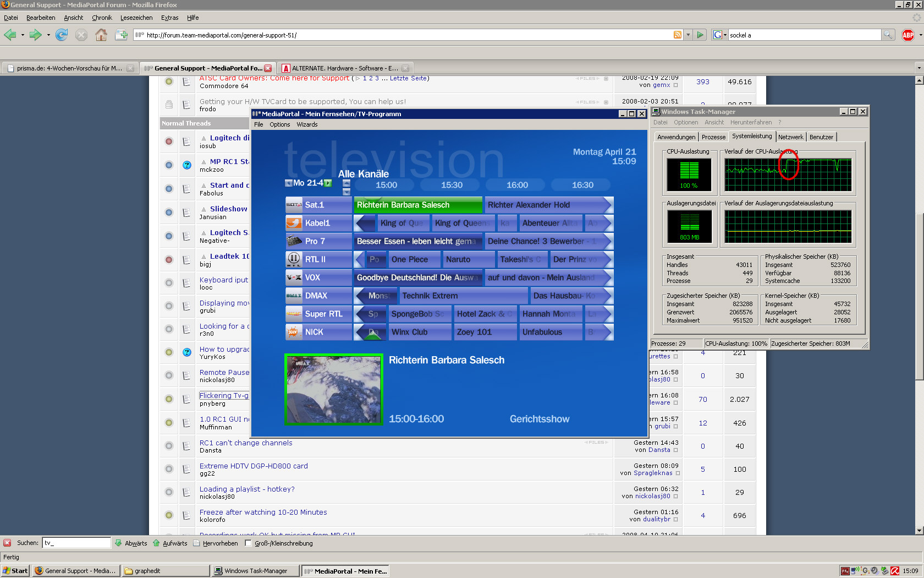
Task: Select the NICK channel in the guide
Action: click(x=318, y=332)
